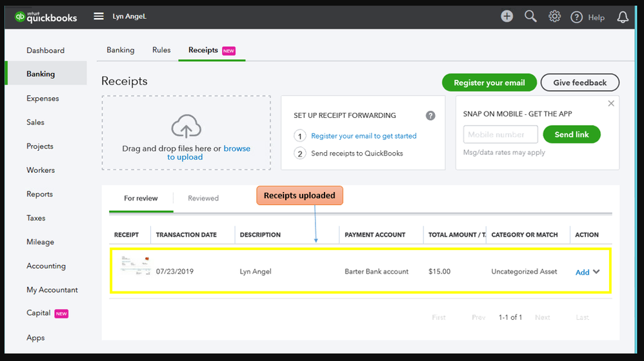This screenshot has height=361, width=644.
Task: Click the cloud upload icon
Action: 186,126
